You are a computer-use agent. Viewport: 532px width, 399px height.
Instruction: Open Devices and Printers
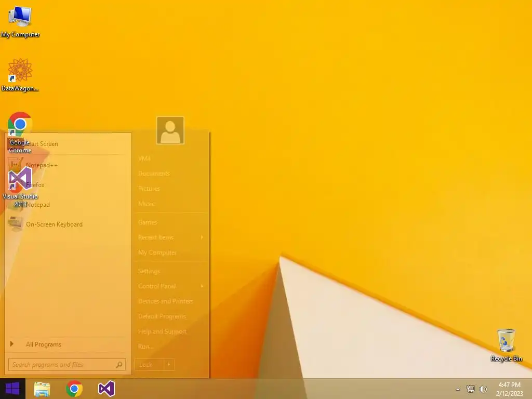coord(171,301)
